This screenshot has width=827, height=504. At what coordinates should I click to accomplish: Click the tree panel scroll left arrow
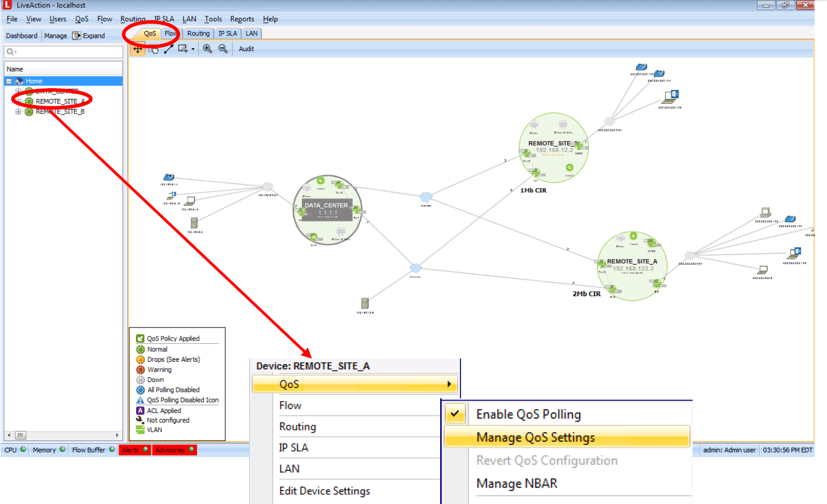9,435
